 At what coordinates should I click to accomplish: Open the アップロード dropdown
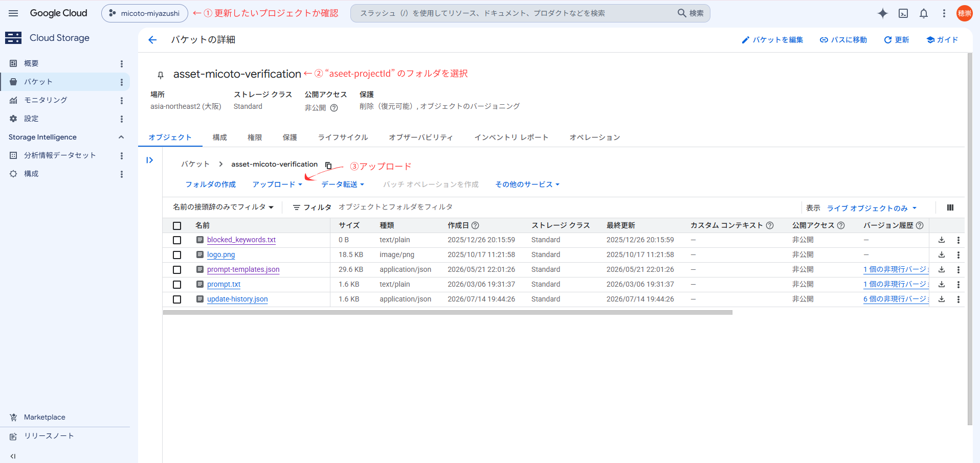(x=277, y=184)
